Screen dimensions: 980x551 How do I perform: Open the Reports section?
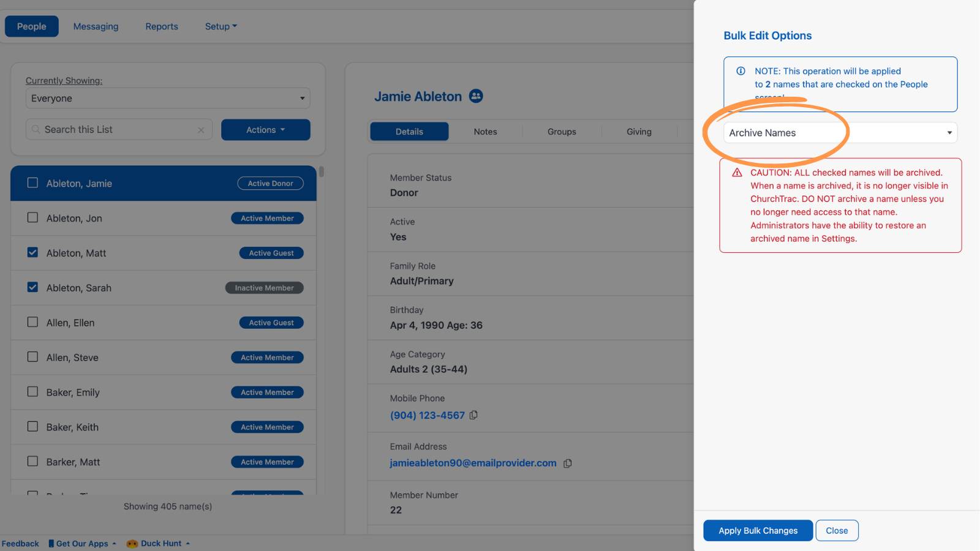162,26
